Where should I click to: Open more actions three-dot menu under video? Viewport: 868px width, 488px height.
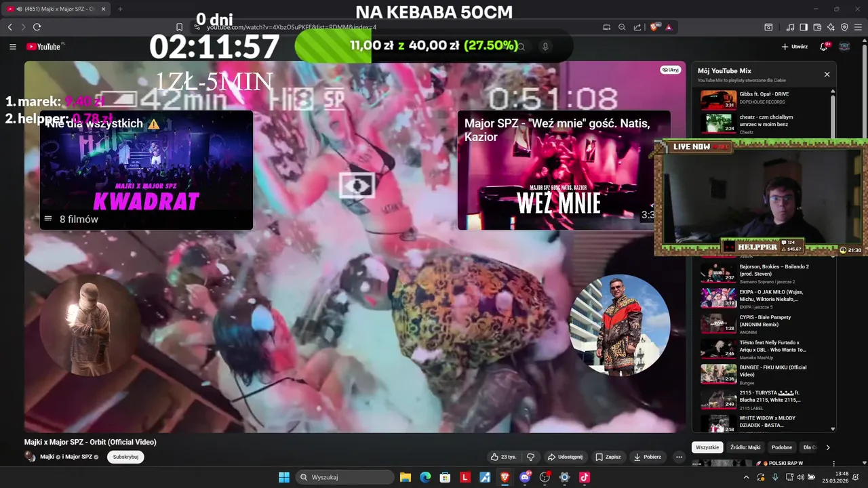pyautogui.click(x=679, y=457)
